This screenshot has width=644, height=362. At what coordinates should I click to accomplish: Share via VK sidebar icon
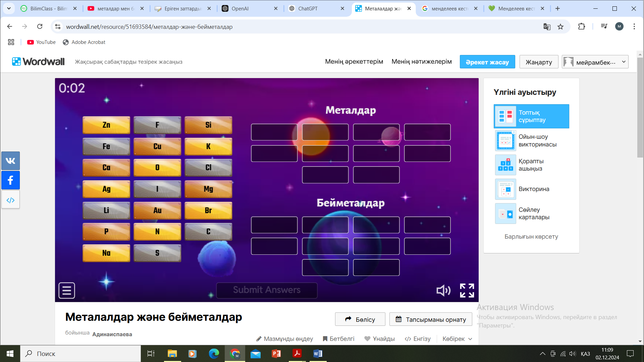pos(10,161)
